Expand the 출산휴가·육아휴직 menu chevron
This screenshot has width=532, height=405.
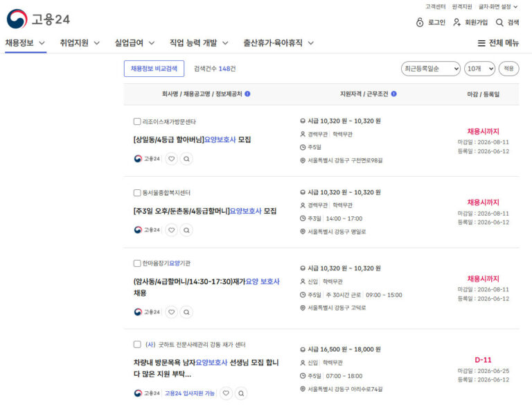tap(311, 43)
